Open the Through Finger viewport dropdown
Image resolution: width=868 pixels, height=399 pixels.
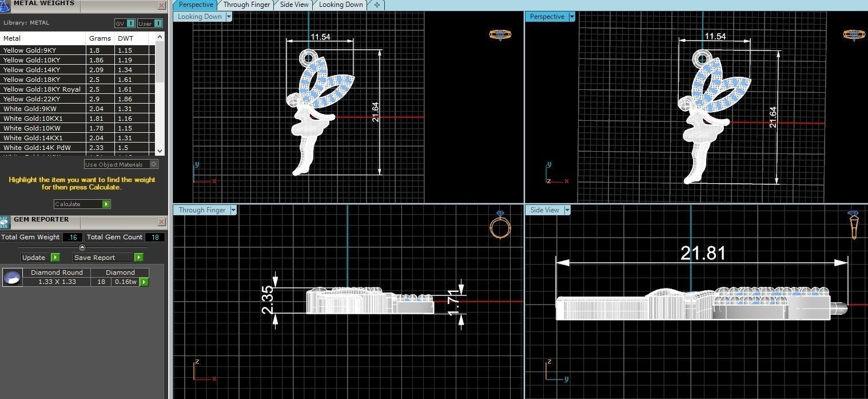pyautogui.click(x=233, y=210)
